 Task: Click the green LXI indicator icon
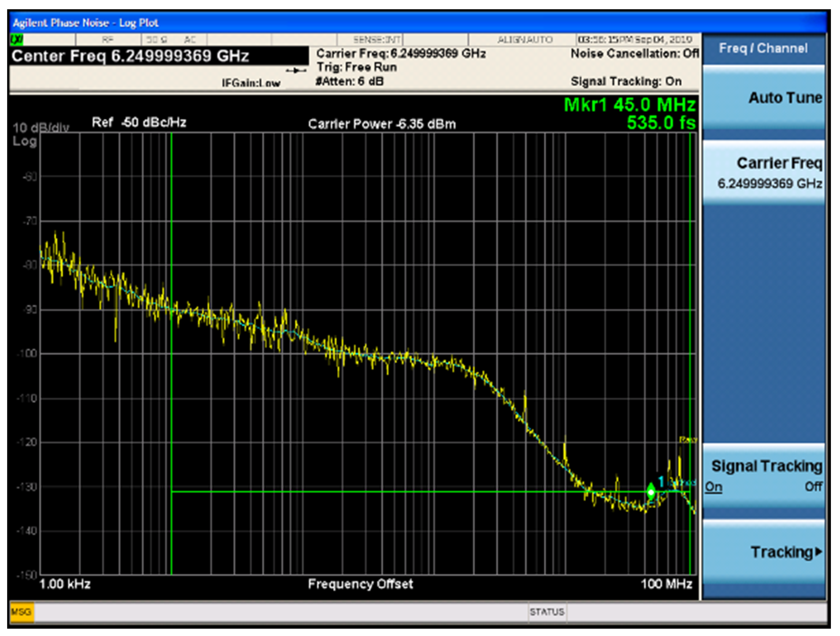click(x=16, y=40)
